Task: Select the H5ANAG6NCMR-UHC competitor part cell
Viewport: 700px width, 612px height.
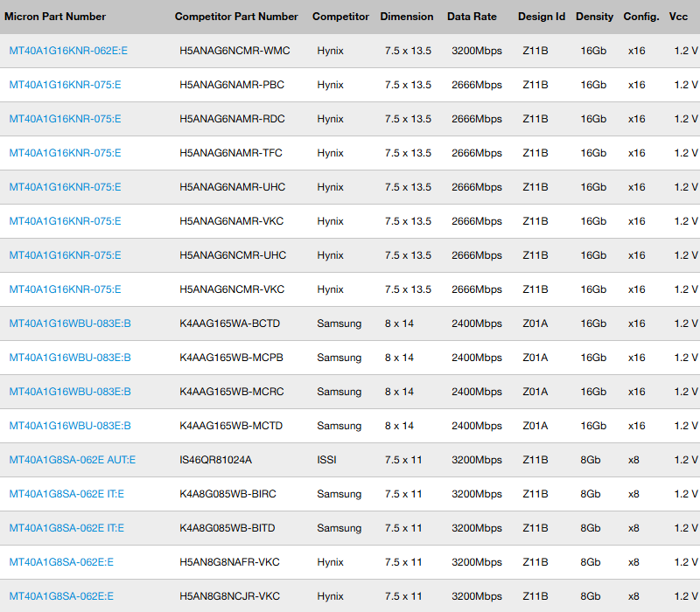Action: coord(233,255)
